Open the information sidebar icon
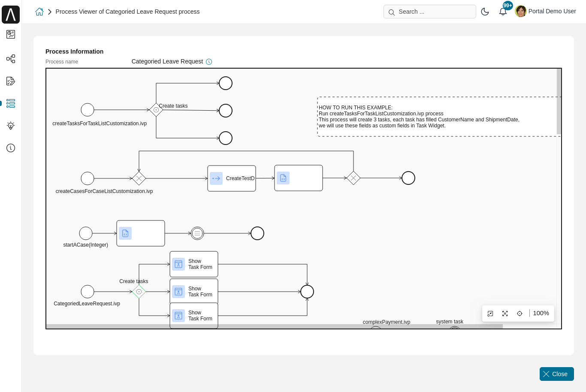This screenshot has width=586, height=392. coord(11,148)
